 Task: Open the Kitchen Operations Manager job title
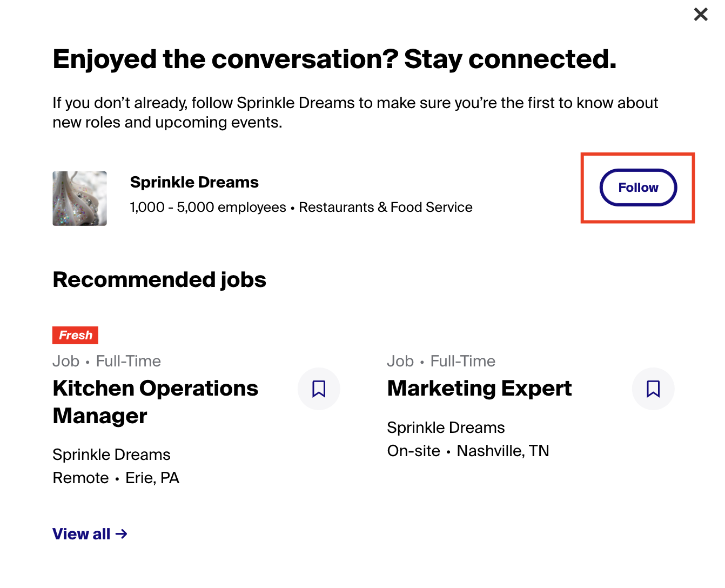pos(156,402)
